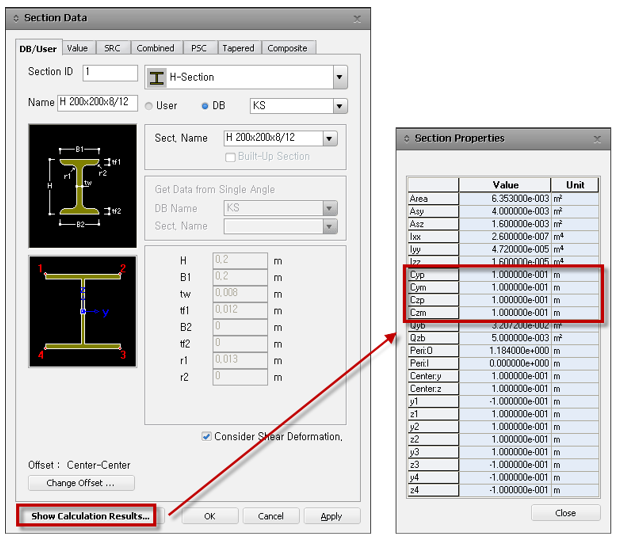Switch to the Tapered tab

[x=238, y=47]
